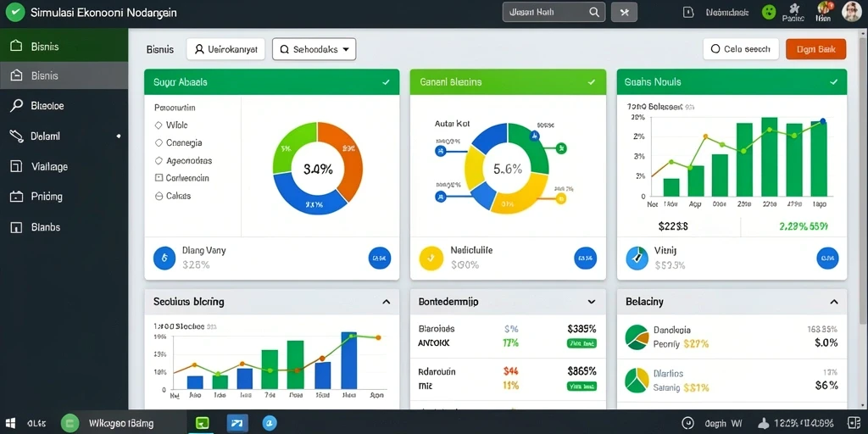The width and height of the screenshot is (868, 434).
Task: Tick the Carlnreoncim checkbox
Action: click(159, 178)
